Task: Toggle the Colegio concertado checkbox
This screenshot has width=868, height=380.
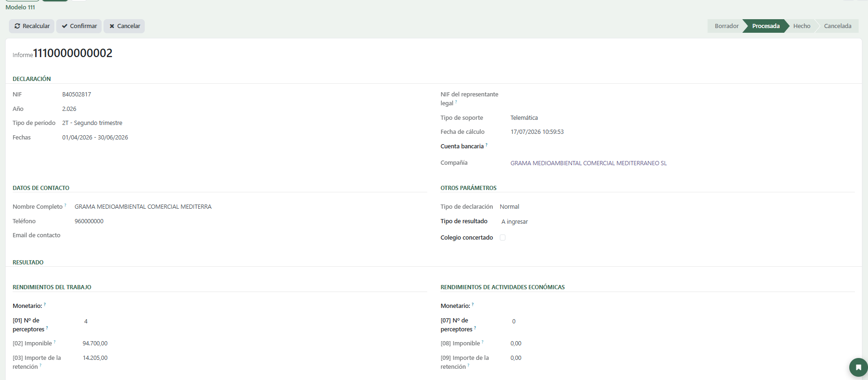Action: (503, 238)
